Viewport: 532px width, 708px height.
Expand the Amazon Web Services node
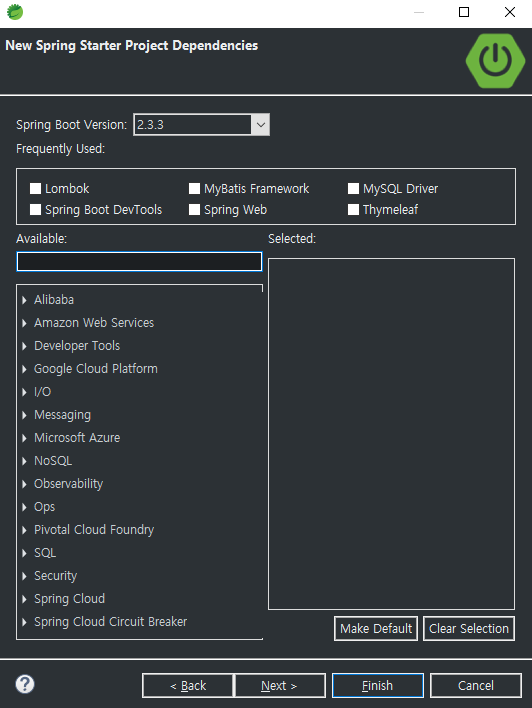24,323
